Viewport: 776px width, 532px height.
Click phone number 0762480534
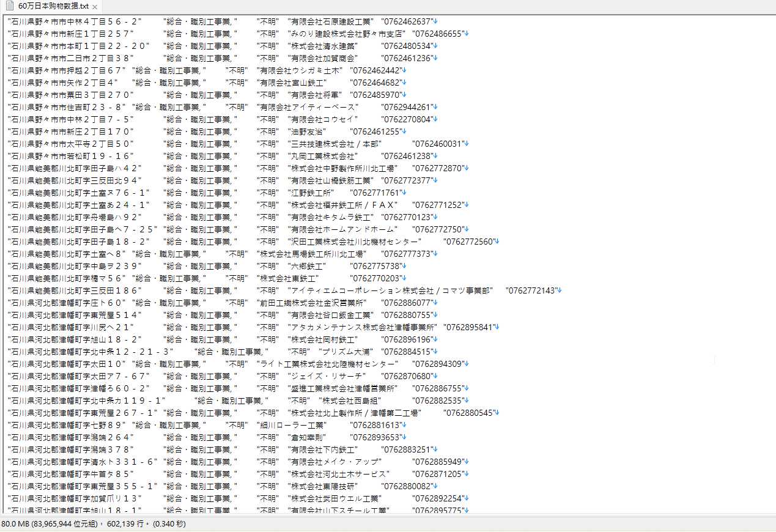tap(406, 46)
